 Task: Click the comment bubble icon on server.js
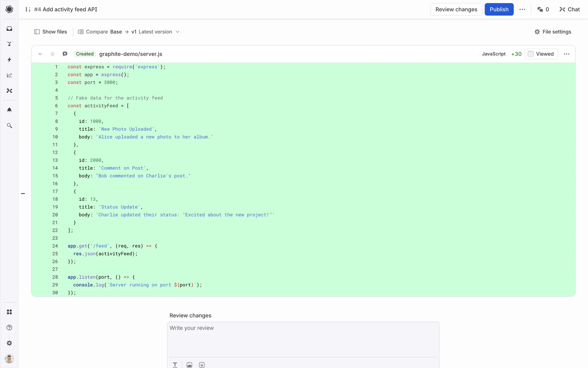point(65,54)
